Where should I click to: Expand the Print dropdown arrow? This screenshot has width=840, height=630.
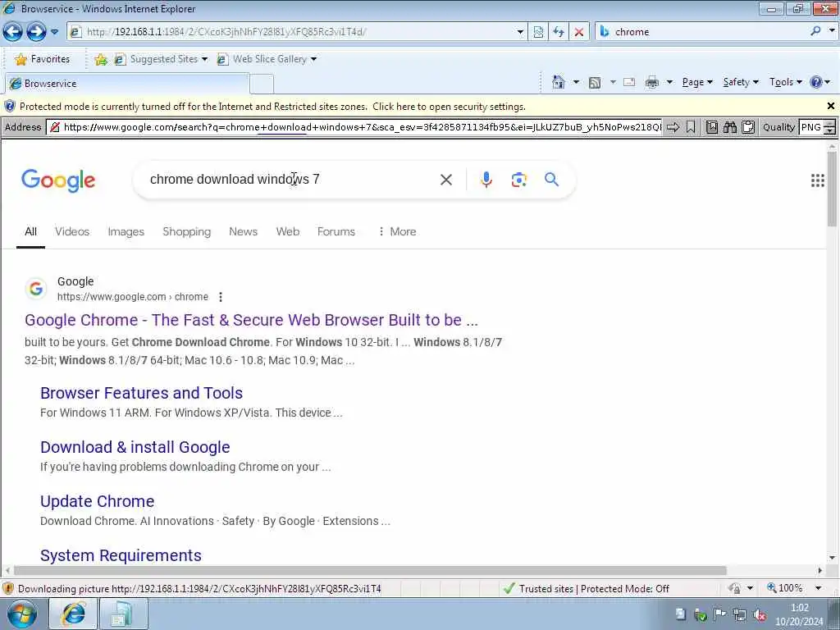pos(669,82)
